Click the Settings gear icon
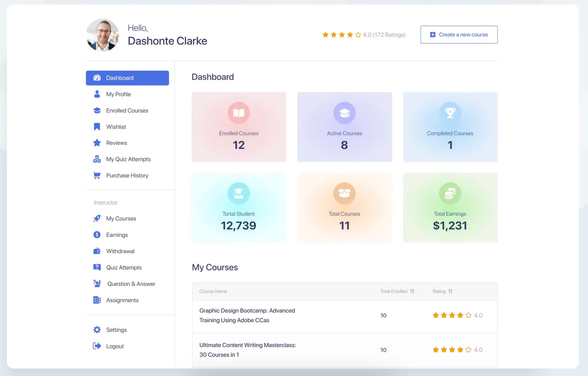The height and width of the screenshot is (376, 588). 97,330
